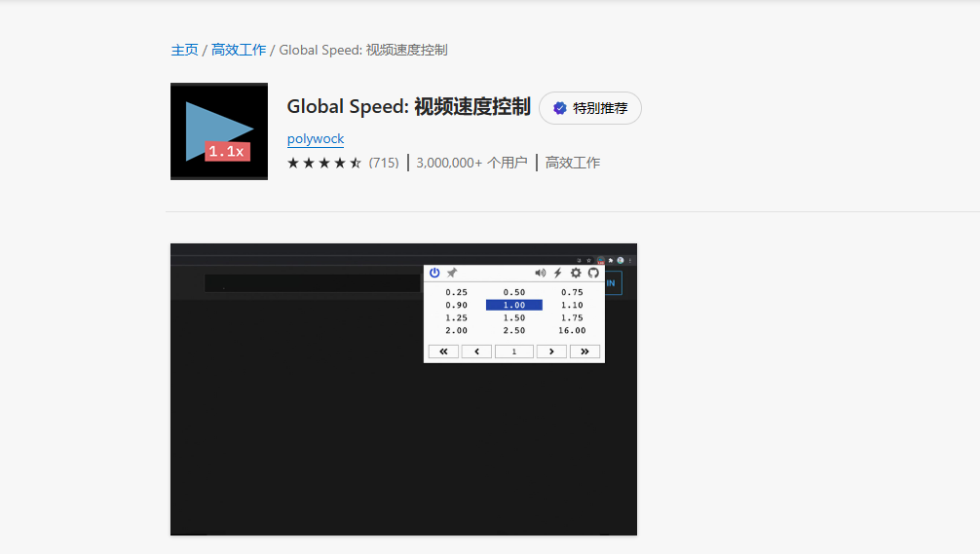Click the speaker audio icon in popup

tap(540, 273)
